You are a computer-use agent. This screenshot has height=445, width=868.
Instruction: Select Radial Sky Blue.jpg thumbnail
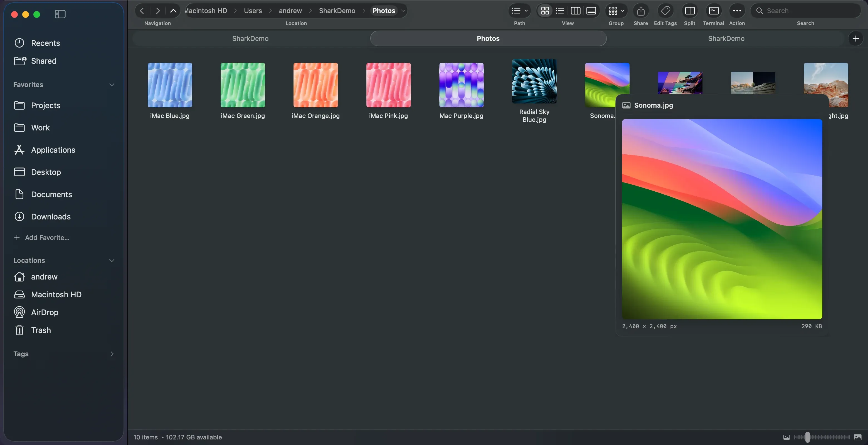tap(534, 81)
